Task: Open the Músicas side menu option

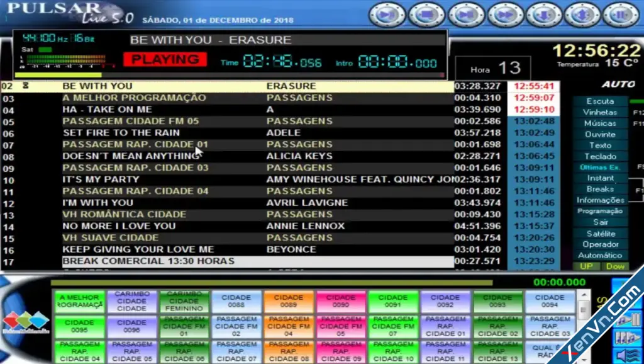Action: pos(600,123)
